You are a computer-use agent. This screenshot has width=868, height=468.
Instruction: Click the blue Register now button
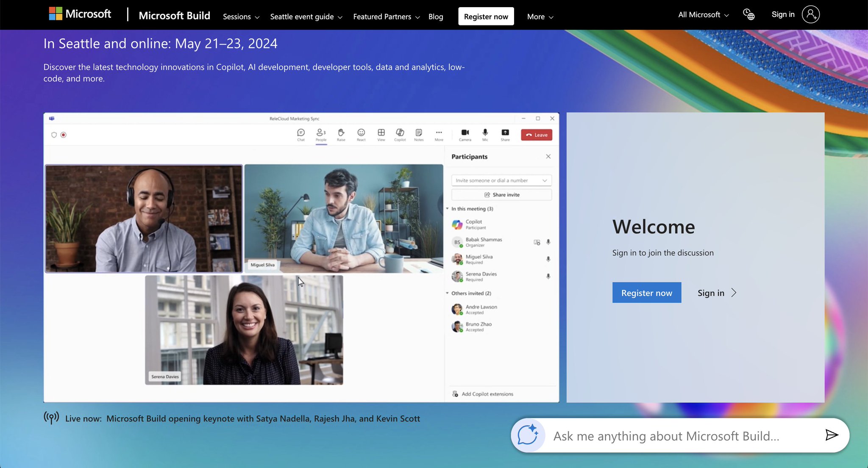(647, 293)
